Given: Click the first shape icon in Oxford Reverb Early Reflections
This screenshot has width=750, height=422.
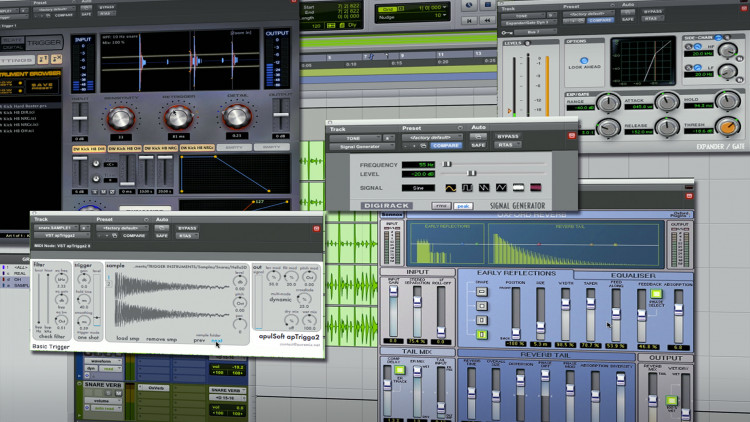Looking at the screenshot, I should click(482, 291).
